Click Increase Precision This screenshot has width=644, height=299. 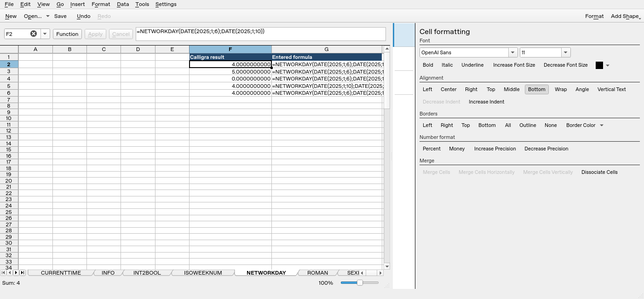point(495,149)
